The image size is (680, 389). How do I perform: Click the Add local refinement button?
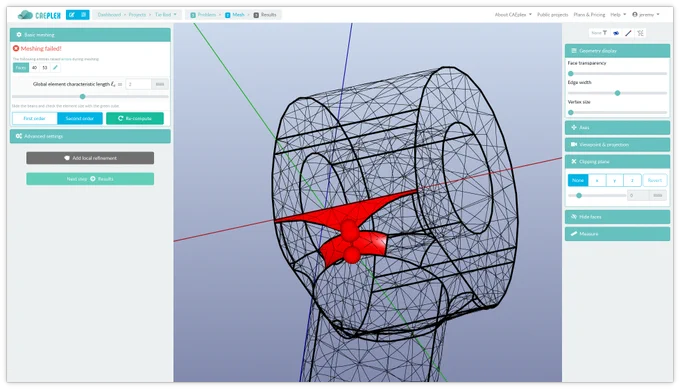tap(90, 158)
